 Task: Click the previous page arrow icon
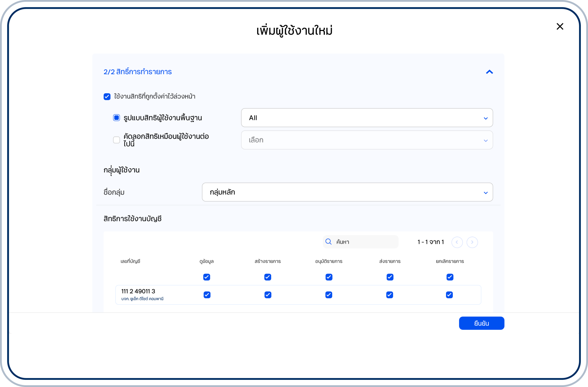[457, 242]
